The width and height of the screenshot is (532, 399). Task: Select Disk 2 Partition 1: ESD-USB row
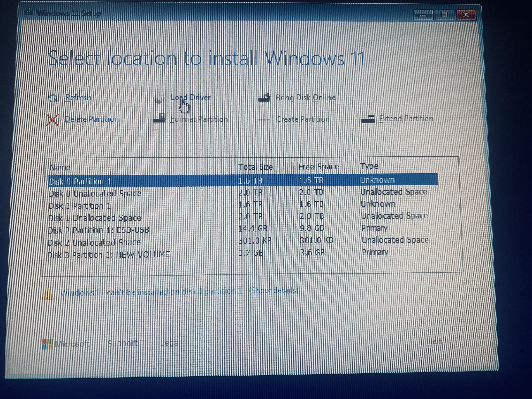coord(243,229)
